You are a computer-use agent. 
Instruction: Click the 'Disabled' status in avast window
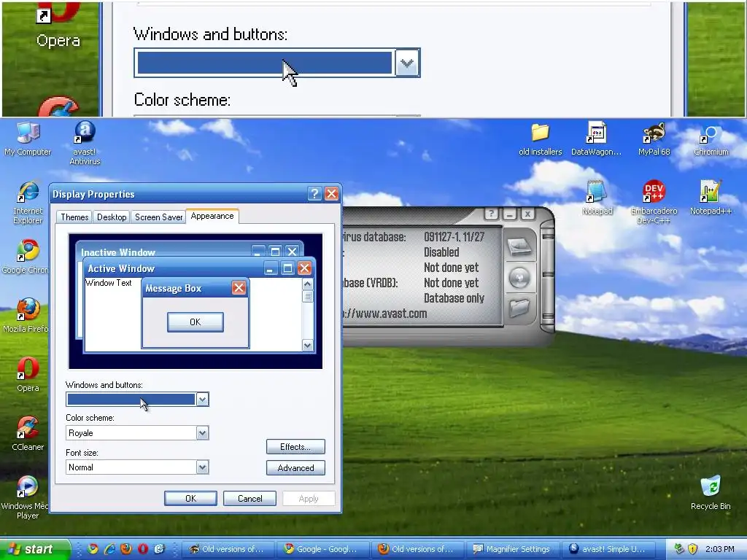(441, 252)
